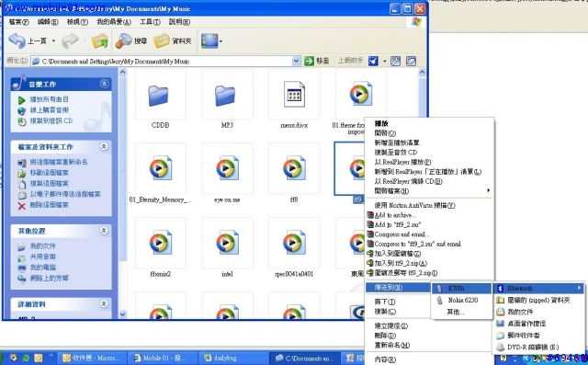Select the ff8 media file icon
The image size is (588, 365).
tap(294, 168)
